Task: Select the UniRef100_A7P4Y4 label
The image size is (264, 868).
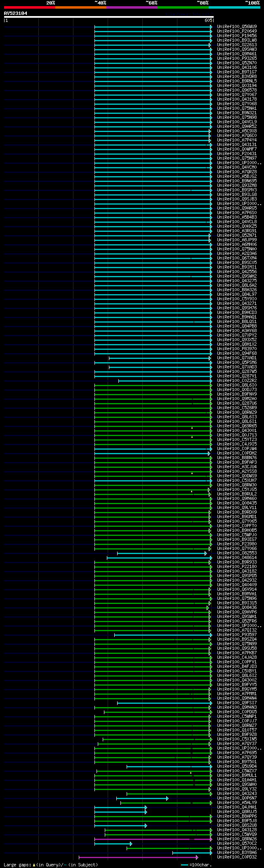Action: click(x=237, y=140)
